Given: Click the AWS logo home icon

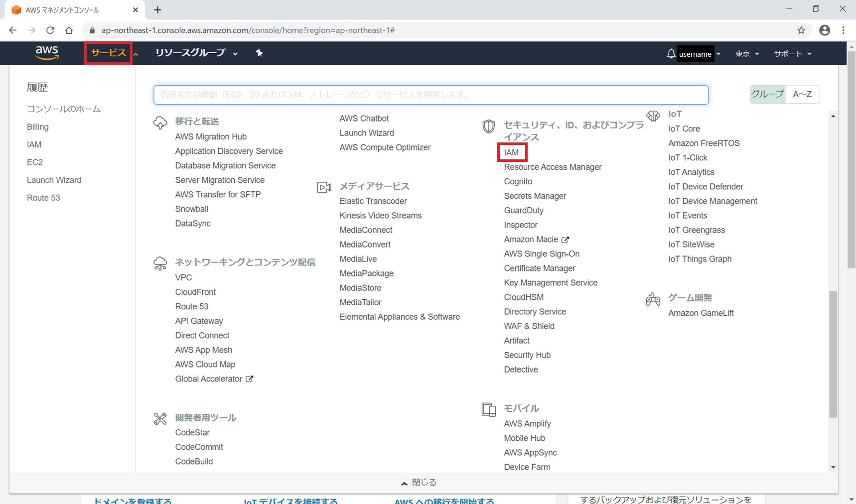Looking at the screenshot, I should pyautogui.click(x=47, y=53).
